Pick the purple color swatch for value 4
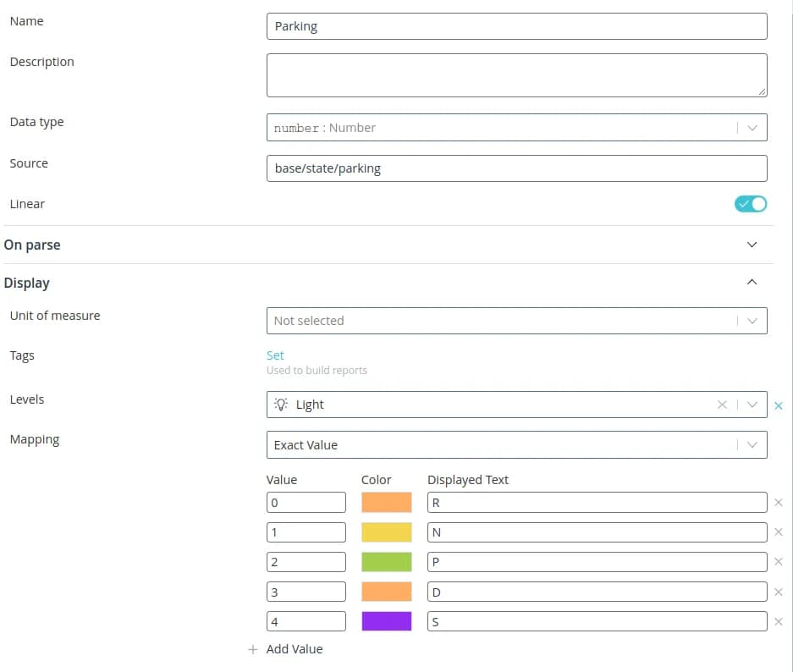The image size is (793, 672). [x=386, y=621]
